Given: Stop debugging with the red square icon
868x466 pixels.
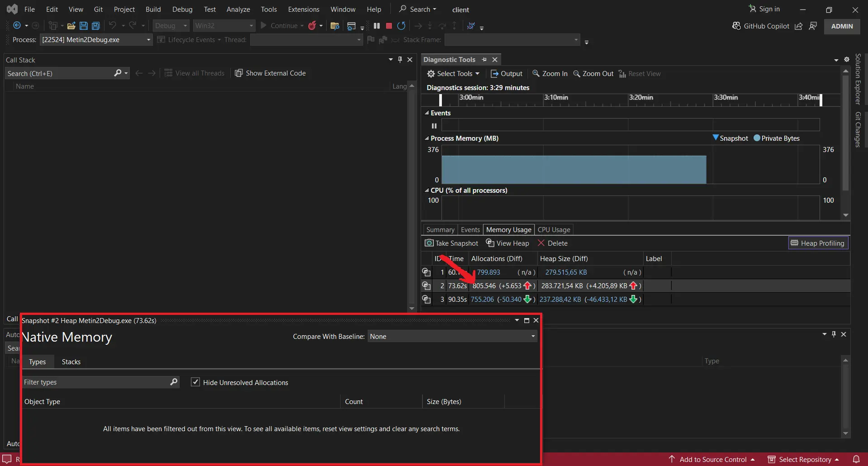Looking at the screenshot, I should coord(388,26).
